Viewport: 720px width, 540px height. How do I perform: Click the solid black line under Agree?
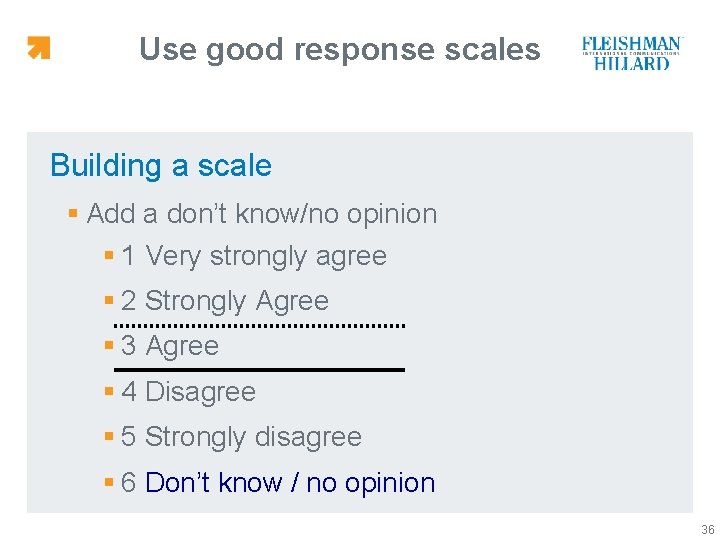coord(258,370)
